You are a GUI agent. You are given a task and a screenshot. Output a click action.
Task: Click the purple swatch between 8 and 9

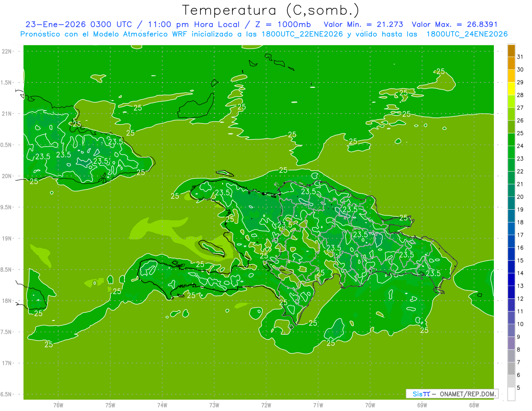511,343
